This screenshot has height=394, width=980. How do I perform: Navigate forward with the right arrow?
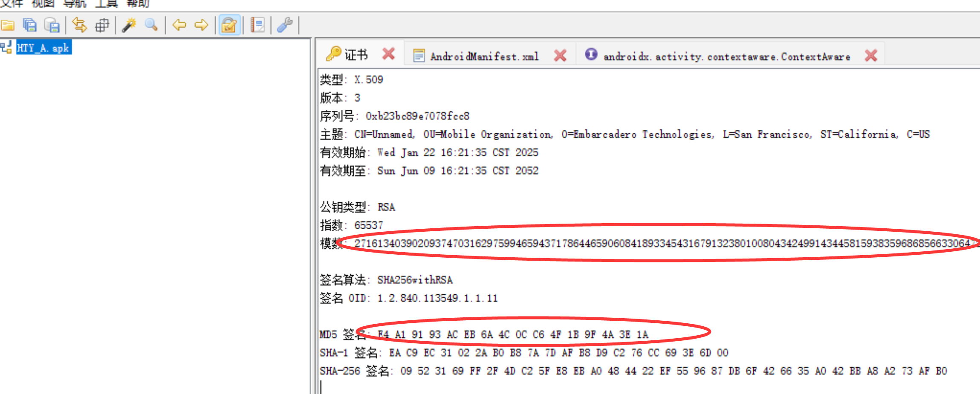pyautogui.click(x=200, y=25)
